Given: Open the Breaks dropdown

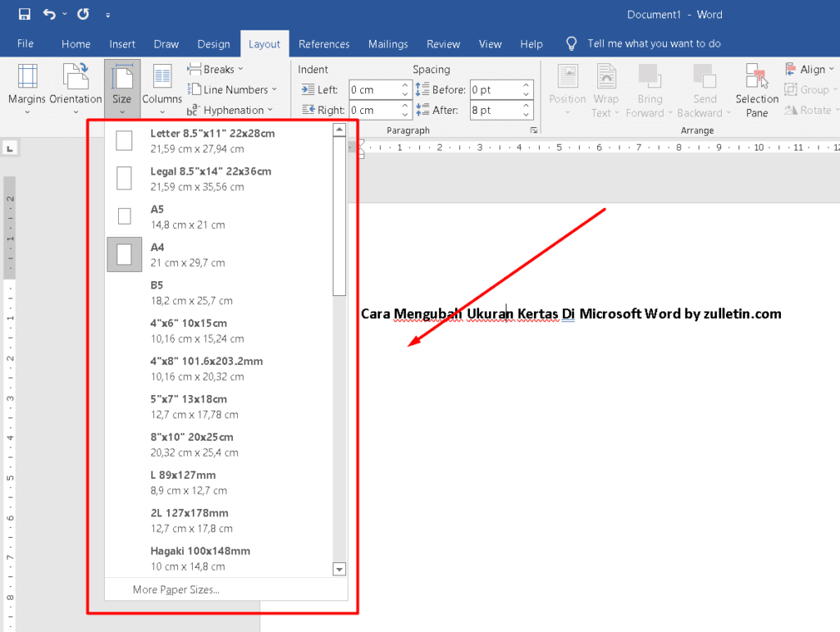Looking at the screenshot, I should point(215,69).
